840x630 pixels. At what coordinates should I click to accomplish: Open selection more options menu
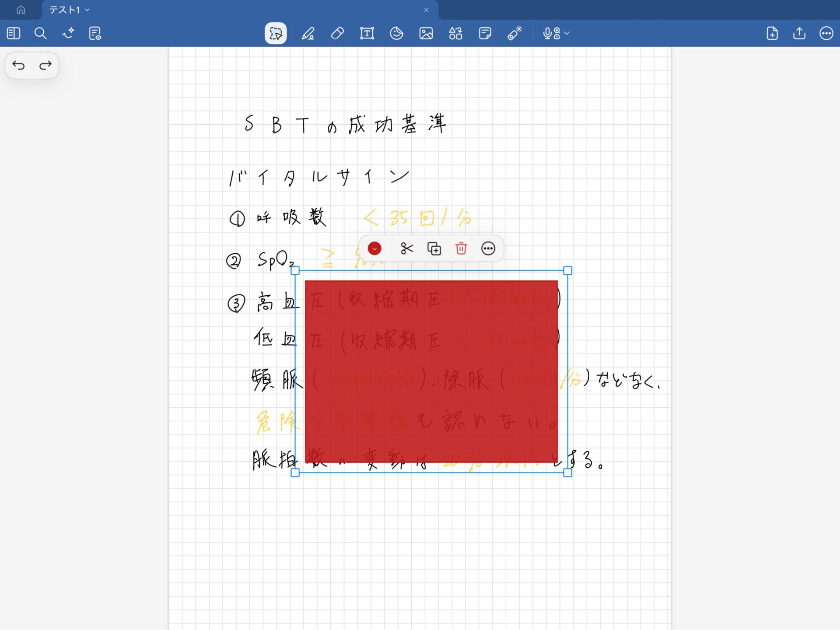tap(488, 248)
